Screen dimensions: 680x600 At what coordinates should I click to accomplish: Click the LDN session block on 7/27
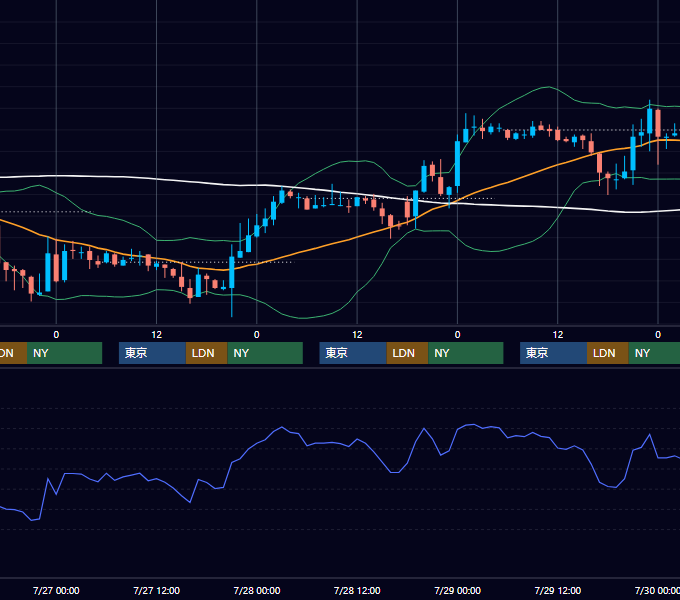coord(206,353)
